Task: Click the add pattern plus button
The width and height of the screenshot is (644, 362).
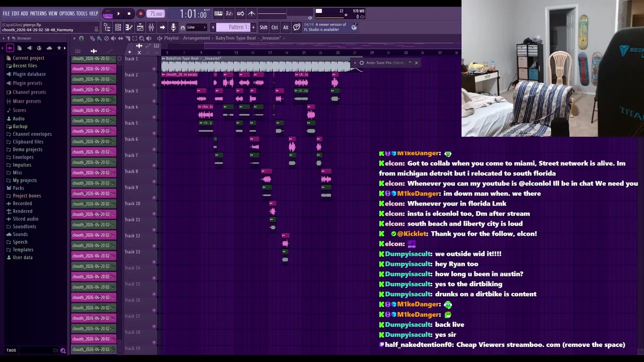Action: 253,27
